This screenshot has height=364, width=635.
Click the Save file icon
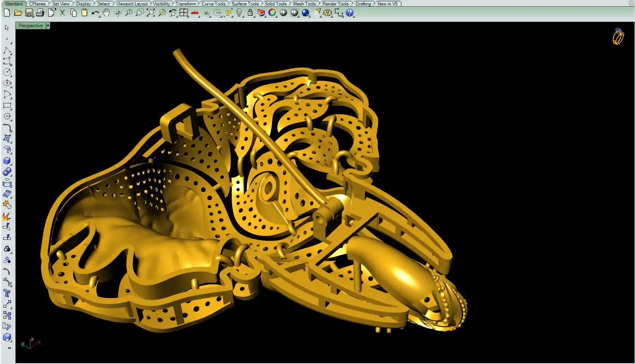29,13
